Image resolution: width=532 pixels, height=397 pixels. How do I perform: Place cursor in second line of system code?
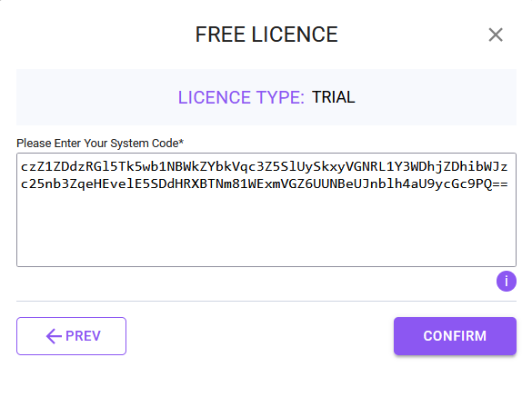tap(264, 184)
